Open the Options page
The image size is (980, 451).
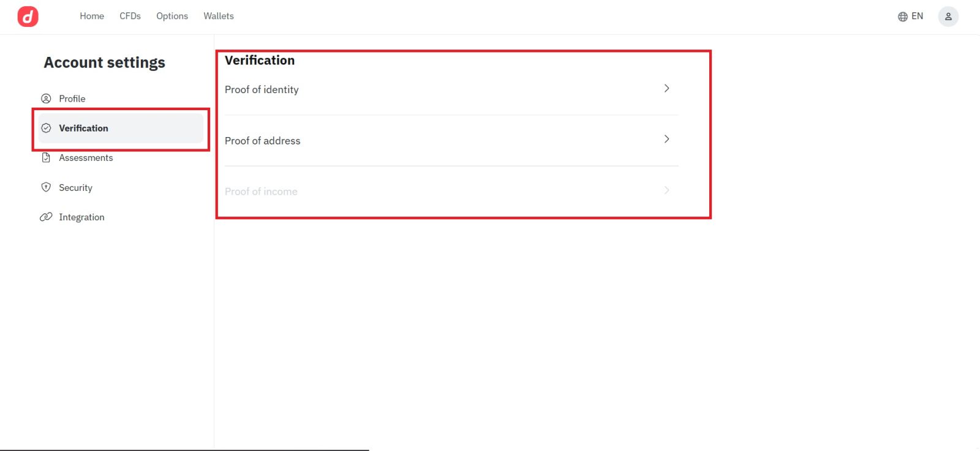click(171, 16)
